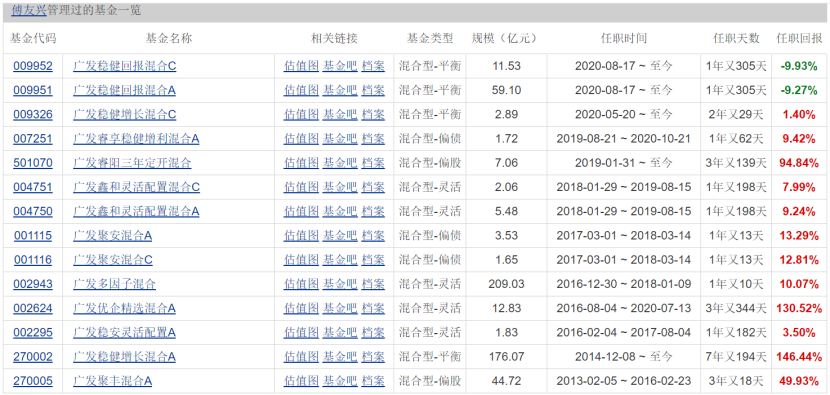Open 档案 for fund 009952
The height and width of the screenshot is (395, 830).
(373, 66)
